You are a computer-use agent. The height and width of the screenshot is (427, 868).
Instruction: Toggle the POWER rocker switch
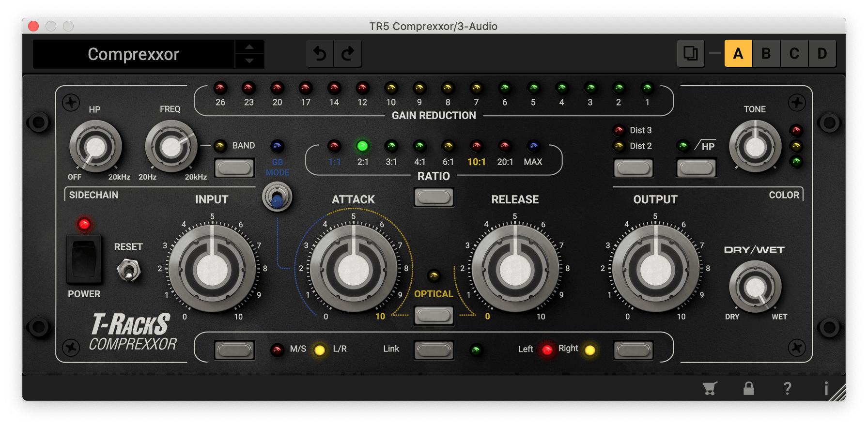[x=84, y=259]
